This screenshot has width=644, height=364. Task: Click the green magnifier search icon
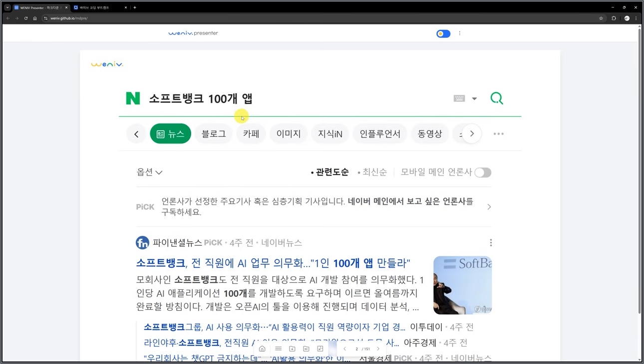[x=497, y=98]
